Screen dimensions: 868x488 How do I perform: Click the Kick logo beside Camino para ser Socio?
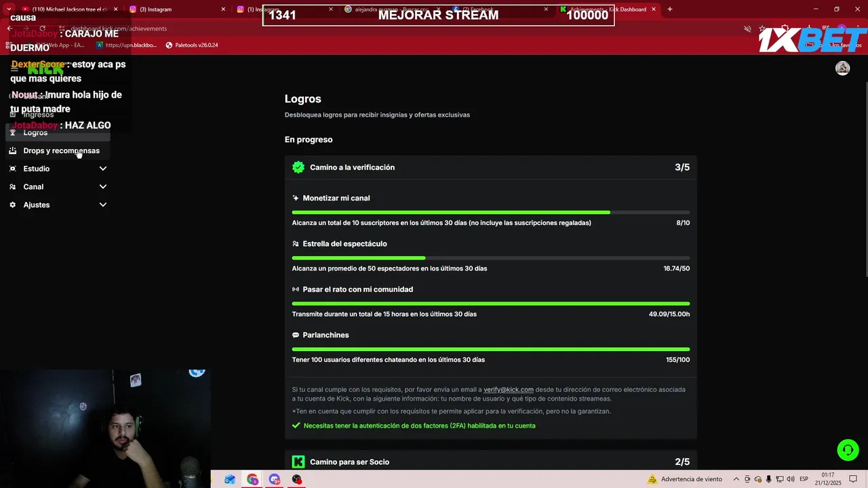coord(298,462)
